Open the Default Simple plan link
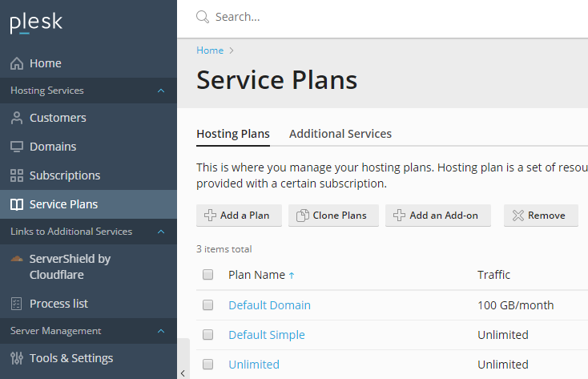This screenshot has width=588, height=379. (x=267, y=335)
